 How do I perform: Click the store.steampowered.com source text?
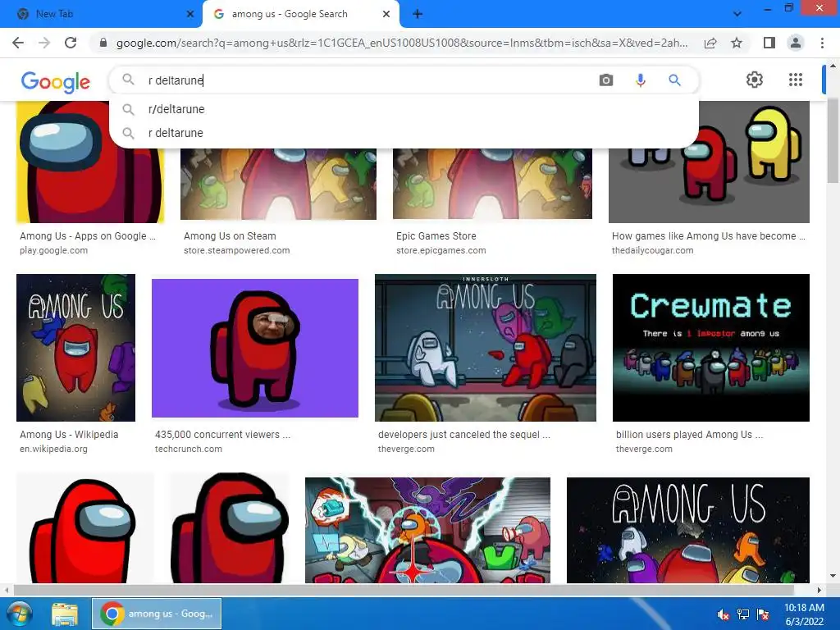[x=237, y=250]
